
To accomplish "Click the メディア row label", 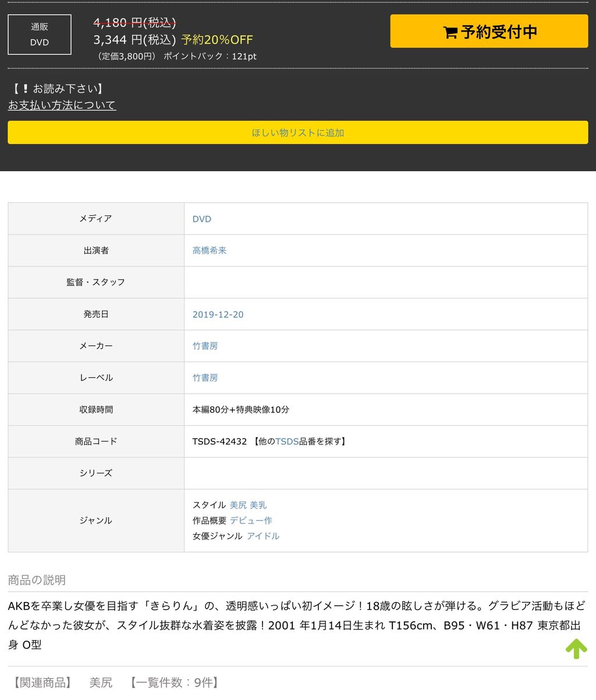I will click(x=96, y=219).
